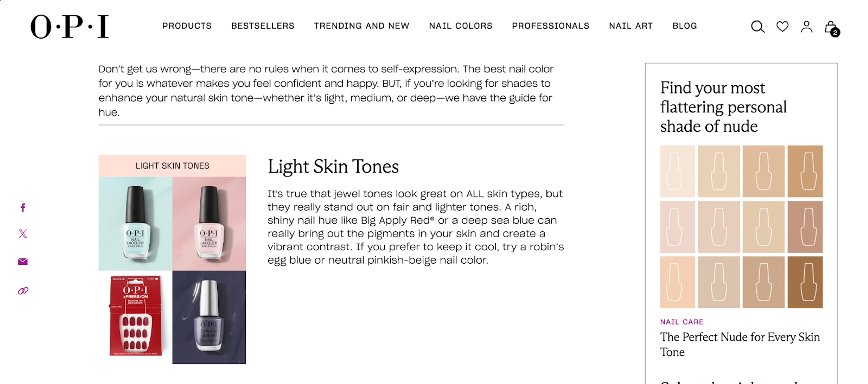
Task: Open the Products menu
Action: point(187,26)
